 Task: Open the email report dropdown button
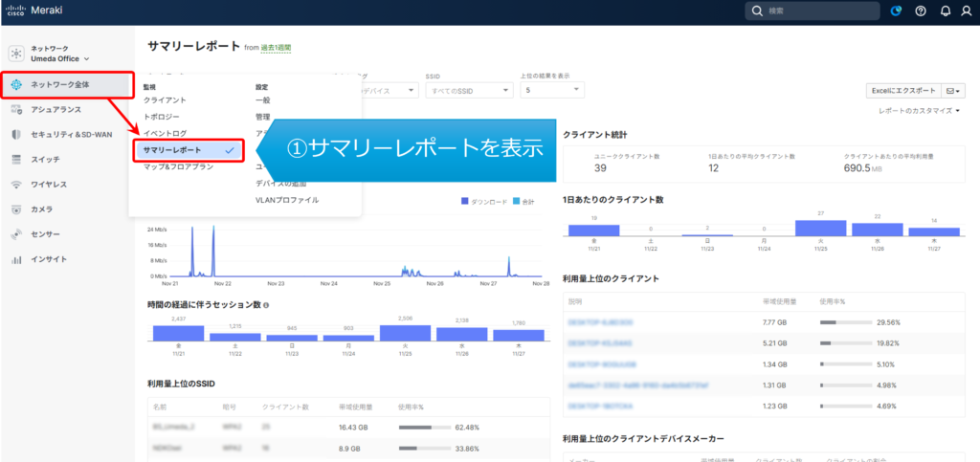[953, 90]
